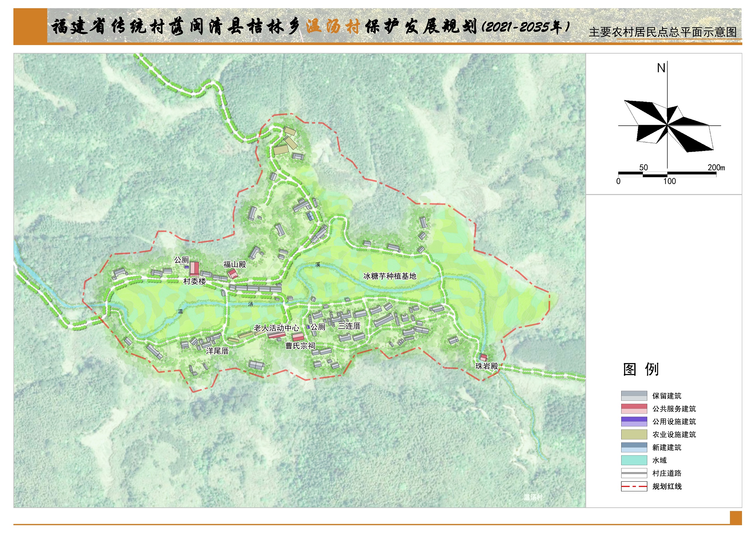Screen dimensions: 756x534
Task: Click the 三连厝 label
Action: 349,326
